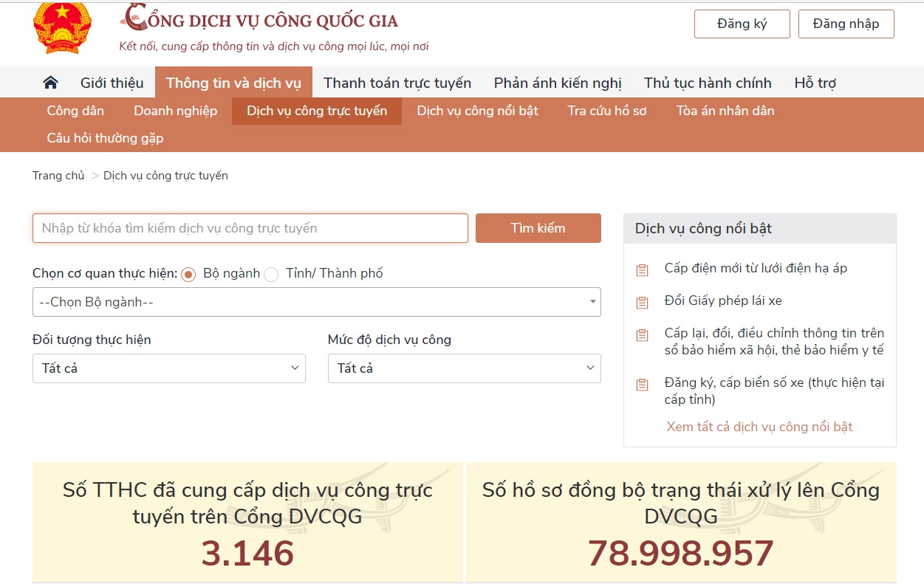Focus the service keyword search field

250,228
